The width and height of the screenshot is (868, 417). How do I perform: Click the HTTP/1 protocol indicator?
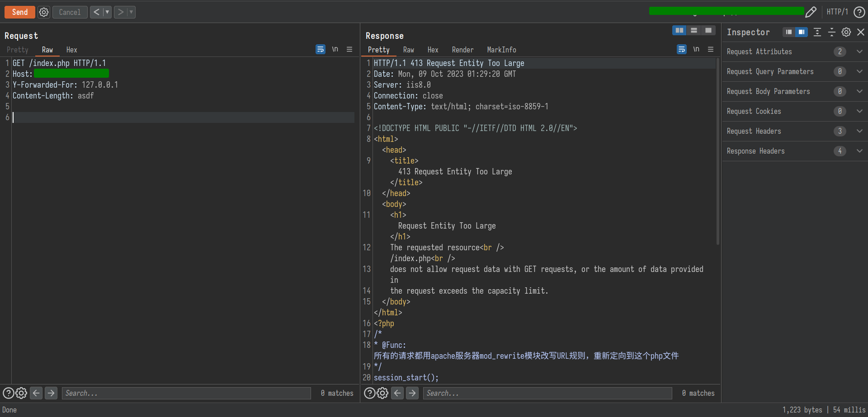click(x=837, y=12)
